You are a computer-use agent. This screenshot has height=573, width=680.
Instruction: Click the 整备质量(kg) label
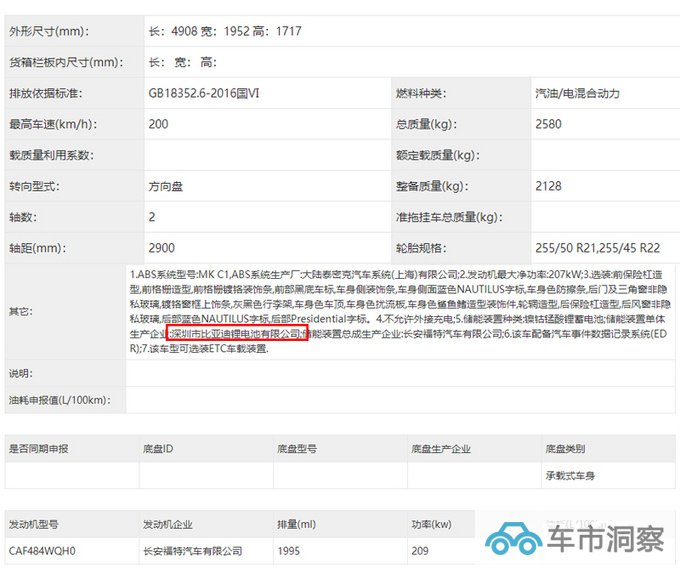(x=432, y=187)
